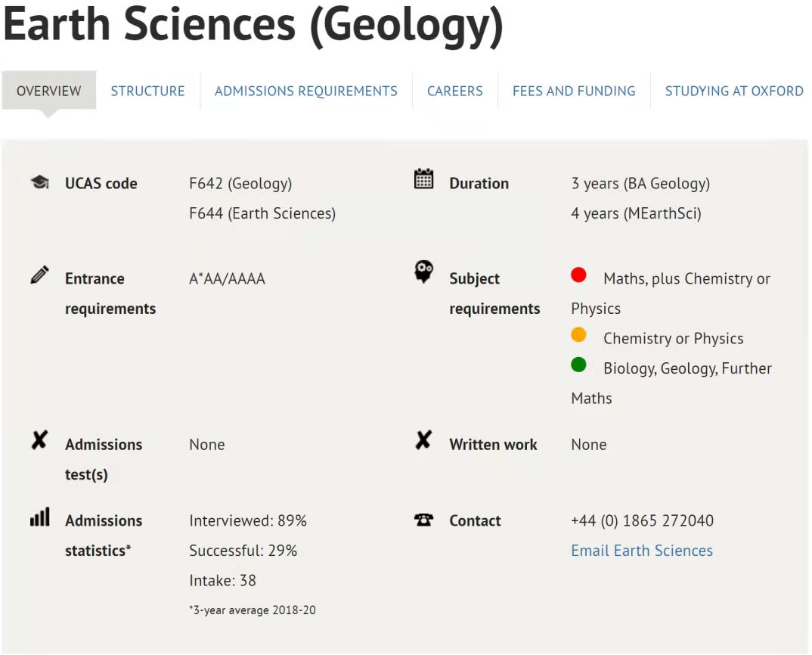
Task: Switch to Studying at Oxford tab
Action: click(734, 91)
